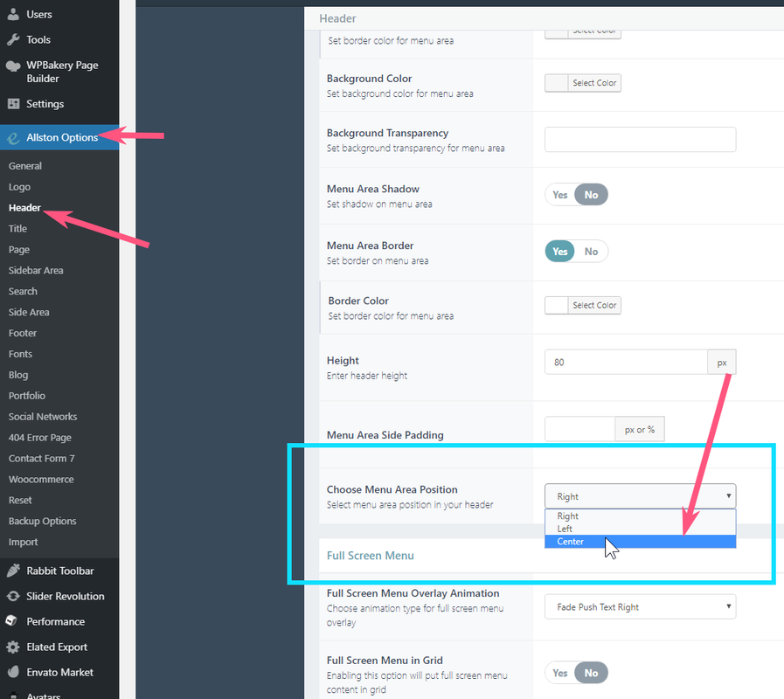Click the Performance cube icon
The height and width of the screenshot is (699, 784).
12,620
